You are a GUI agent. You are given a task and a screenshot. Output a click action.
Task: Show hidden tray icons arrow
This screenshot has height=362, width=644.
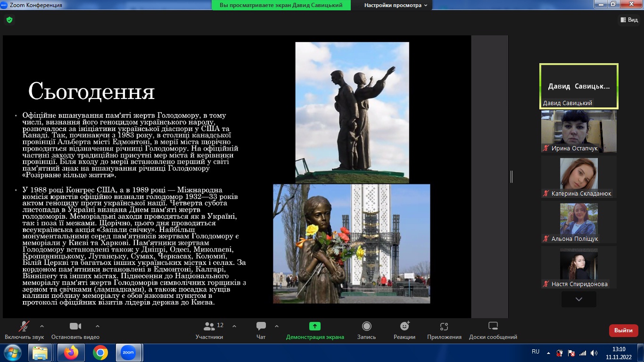[x=548, y=353]
